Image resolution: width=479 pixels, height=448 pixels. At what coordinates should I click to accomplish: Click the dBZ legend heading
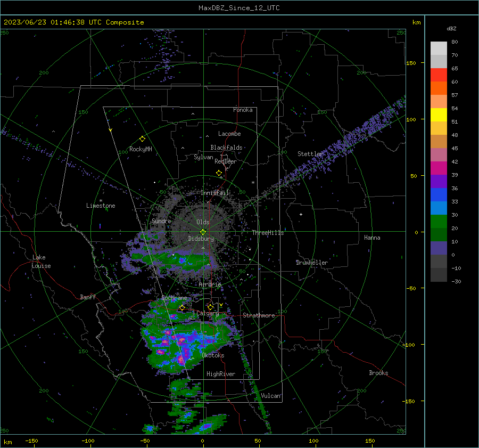pyautogui.click(x=451, y=28)
